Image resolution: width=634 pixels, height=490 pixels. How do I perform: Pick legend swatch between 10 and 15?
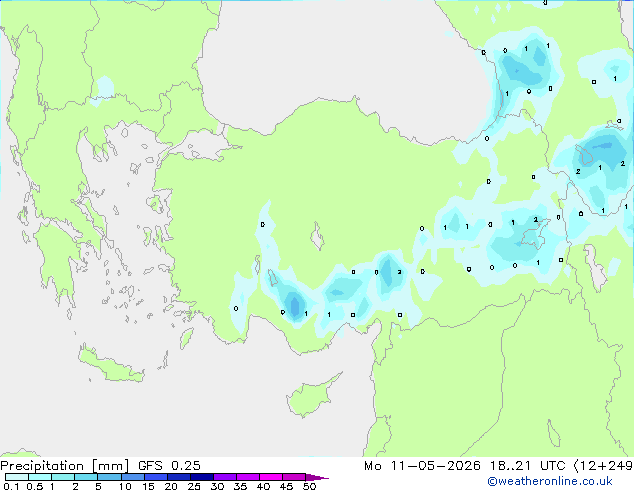pos(133,477)
